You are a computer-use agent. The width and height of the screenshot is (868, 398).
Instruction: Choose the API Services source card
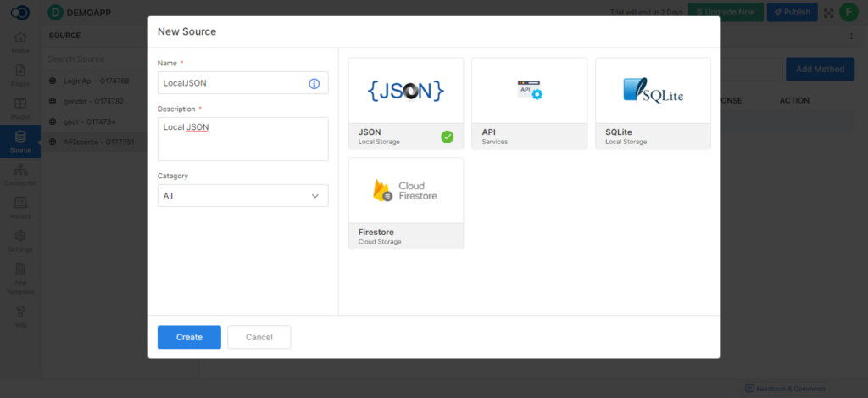coord(529,103)
